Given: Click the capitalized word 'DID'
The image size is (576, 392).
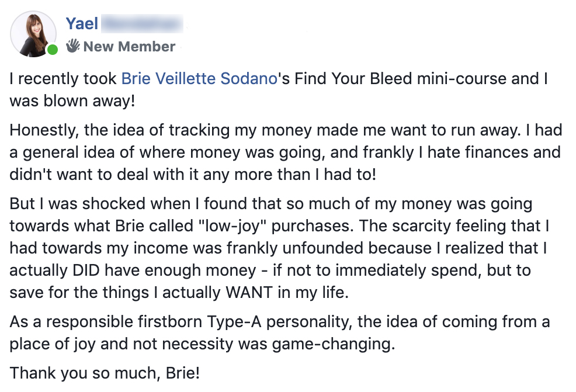Looking at the screenshot, I should tap(86, 270).
